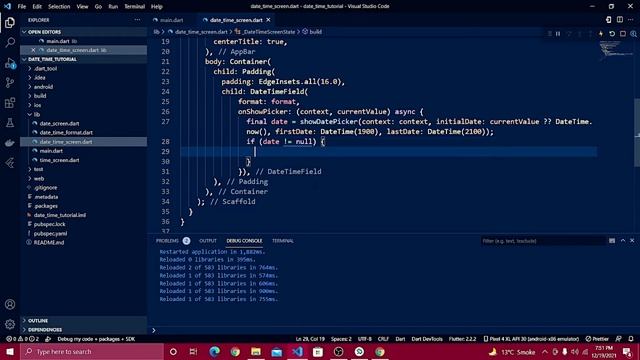Stop debugging with the square icon
The height and width of the screenshot is (360, 640).
623,33
